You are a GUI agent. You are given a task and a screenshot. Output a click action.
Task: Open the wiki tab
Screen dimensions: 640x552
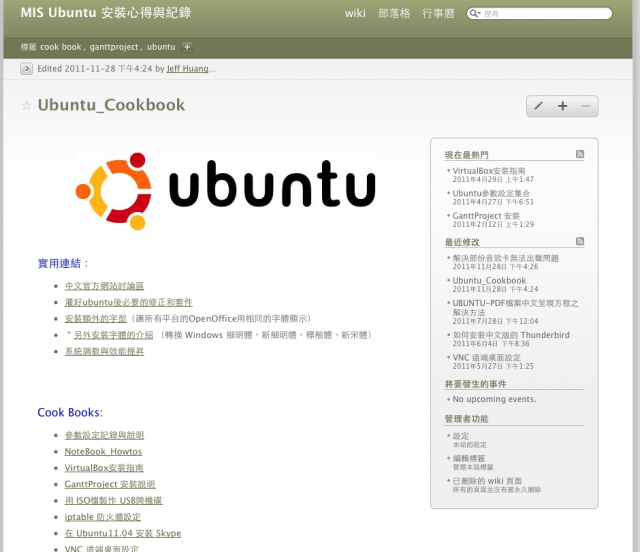[x=355, y=13]
